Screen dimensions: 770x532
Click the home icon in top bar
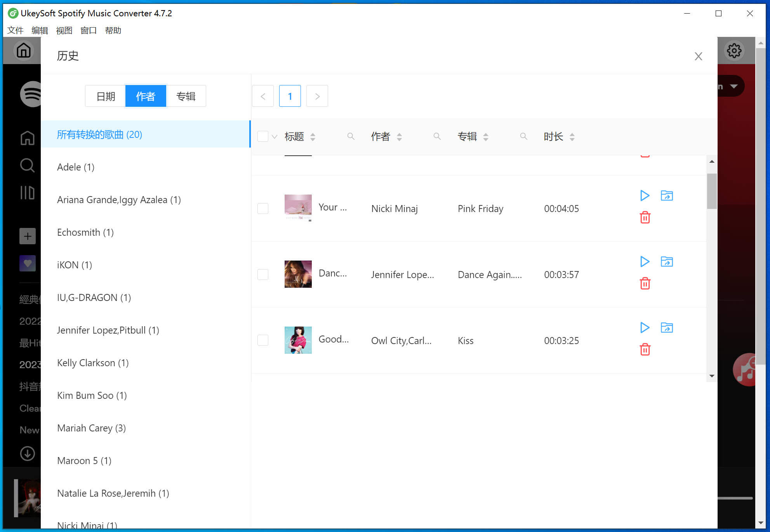click(23, 50)
